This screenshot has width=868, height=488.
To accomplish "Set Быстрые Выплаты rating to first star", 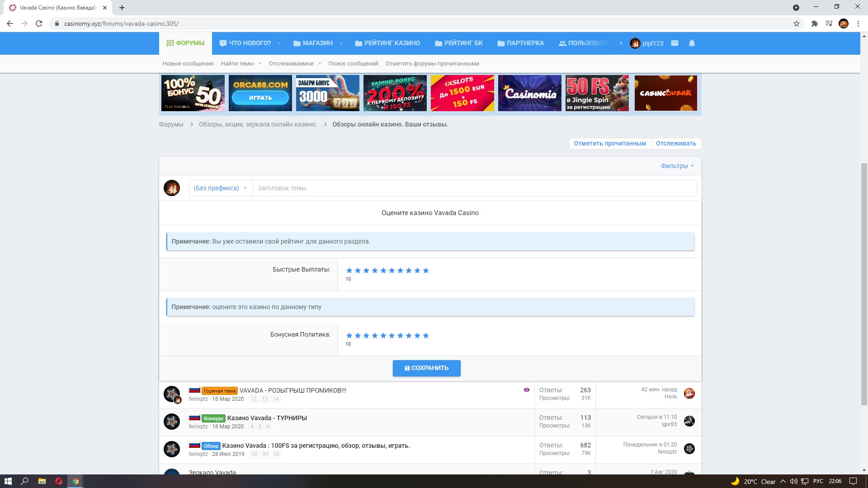I will 349,271.
